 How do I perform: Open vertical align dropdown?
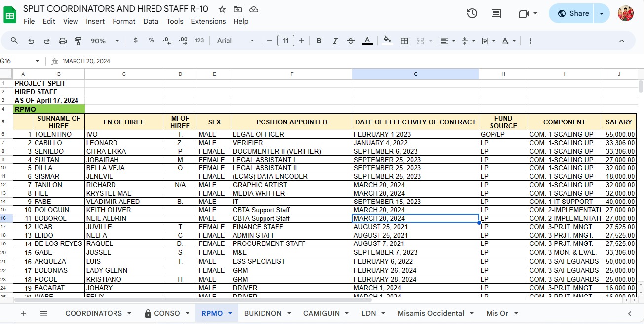coord(468,40)
